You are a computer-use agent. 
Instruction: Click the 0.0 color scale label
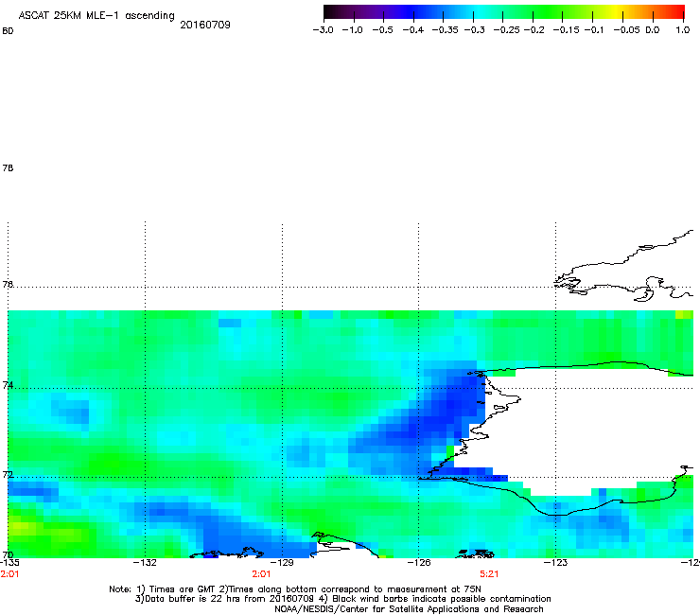click(653, 30)
